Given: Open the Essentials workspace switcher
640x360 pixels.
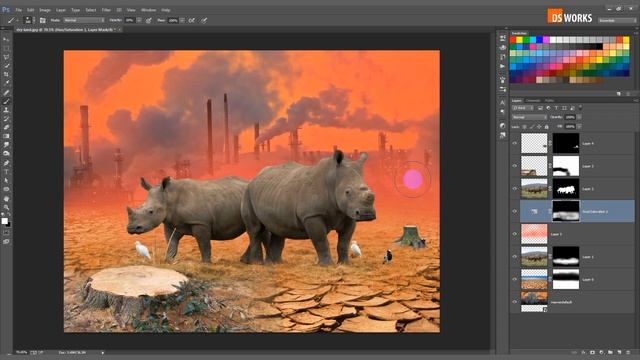Looking at the screenshot, I should point(617,20).
